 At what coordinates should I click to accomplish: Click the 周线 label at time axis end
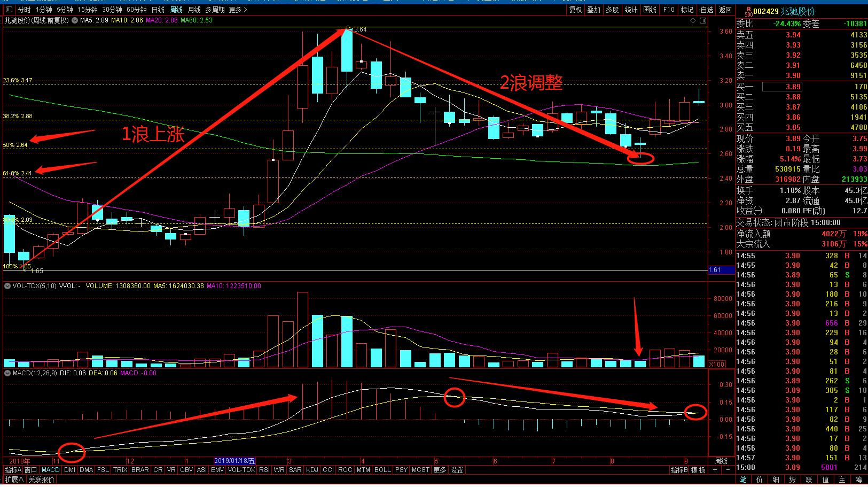721,461
